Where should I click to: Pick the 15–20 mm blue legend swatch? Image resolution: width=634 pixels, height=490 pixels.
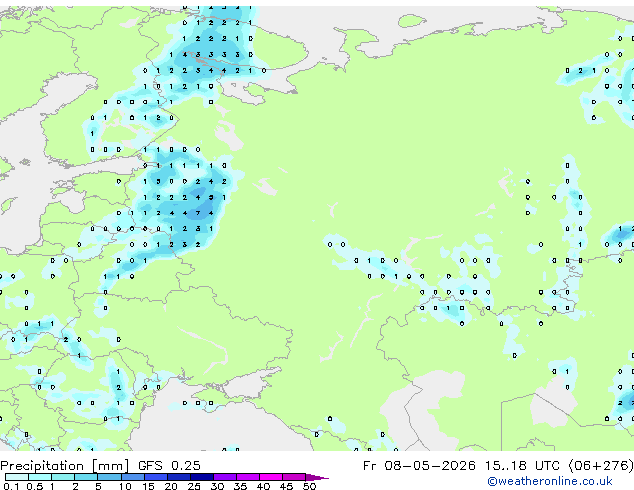point(155,477)
